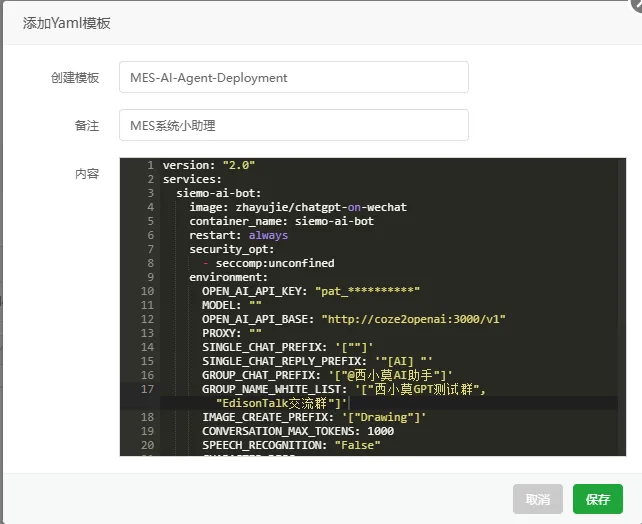
Task: Click the seccomp:unconfined list entry
Action: [x=275, y=263]
